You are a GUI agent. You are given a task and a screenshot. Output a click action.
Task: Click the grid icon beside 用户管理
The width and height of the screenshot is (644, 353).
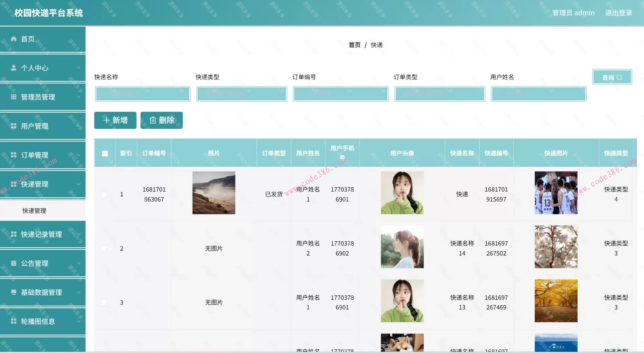point(14,126)
